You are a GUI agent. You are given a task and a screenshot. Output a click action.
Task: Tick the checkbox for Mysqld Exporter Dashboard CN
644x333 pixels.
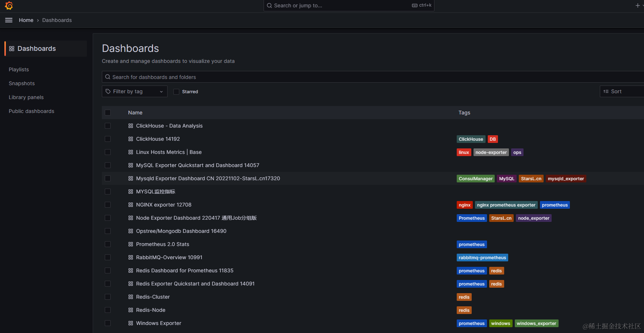tap(108, 178)
